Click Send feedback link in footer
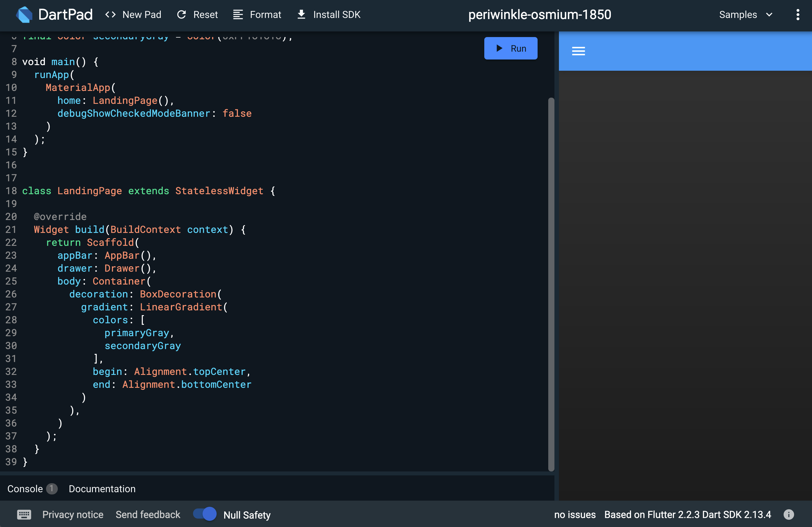 pyautogui.click(x=148, y=515)
